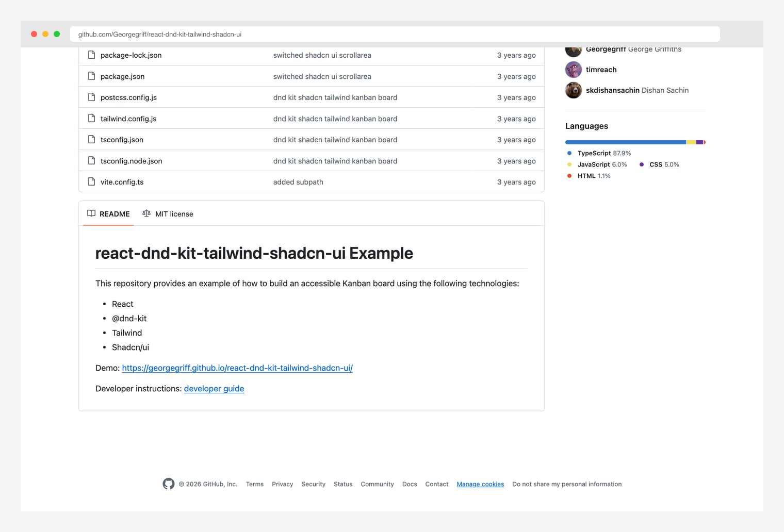Open the Security footer link

[x=314, y=484]
